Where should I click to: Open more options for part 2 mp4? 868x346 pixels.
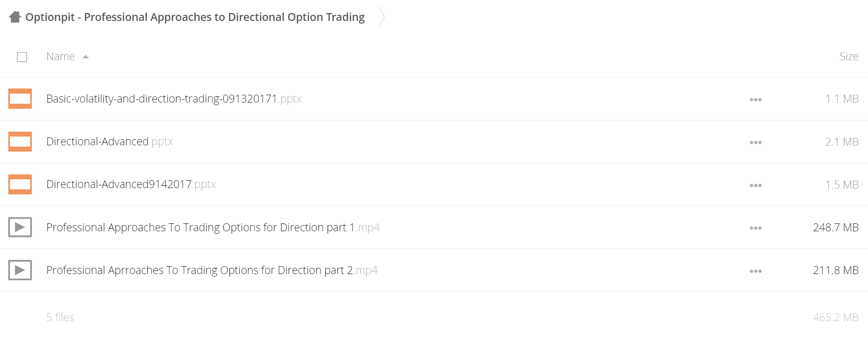756,271
